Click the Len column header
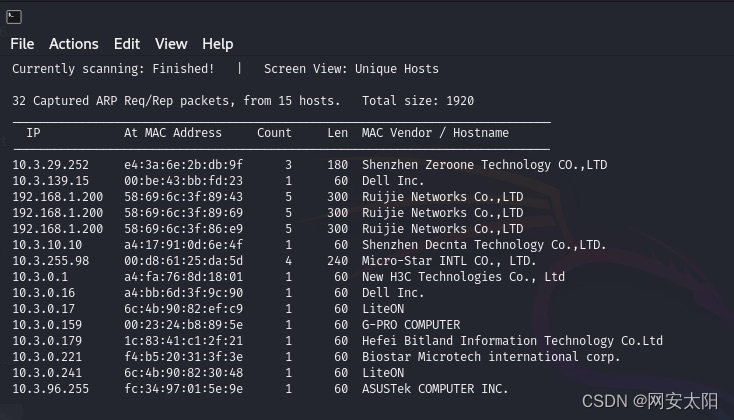734x420 pixels. [338, 133]
